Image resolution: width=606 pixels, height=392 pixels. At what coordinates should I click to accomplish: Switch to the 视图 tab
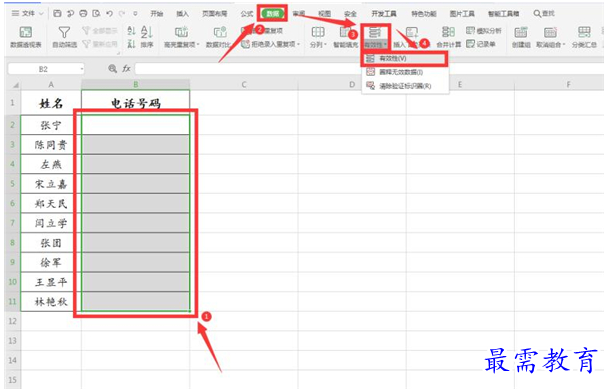point(324,14)
